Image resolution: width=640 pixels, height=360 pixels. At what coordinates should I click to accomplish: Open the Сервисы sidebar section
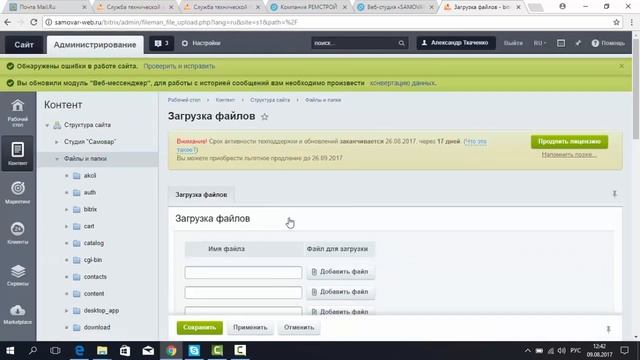click(x=18, y=275)
